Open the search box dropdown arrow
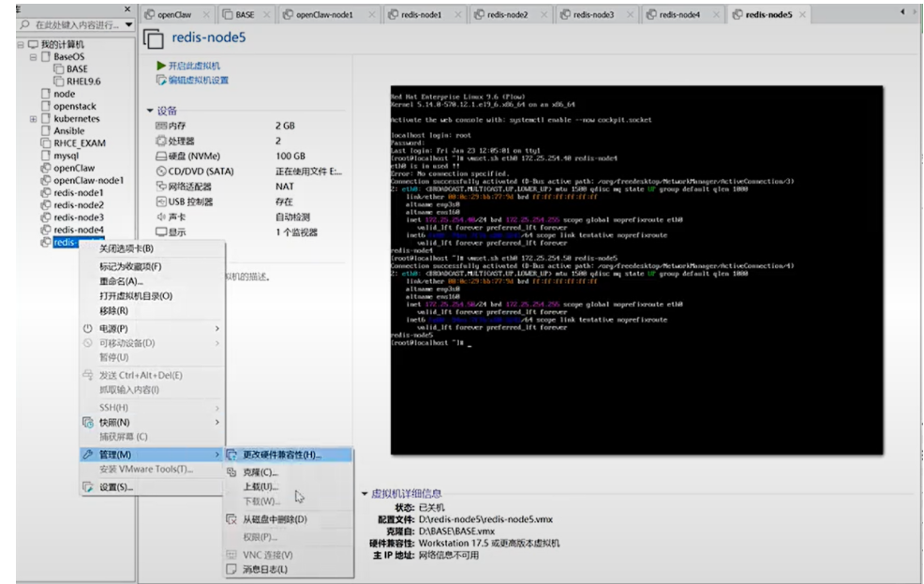The width and height of the screenshot is (924, 584). 128,24
